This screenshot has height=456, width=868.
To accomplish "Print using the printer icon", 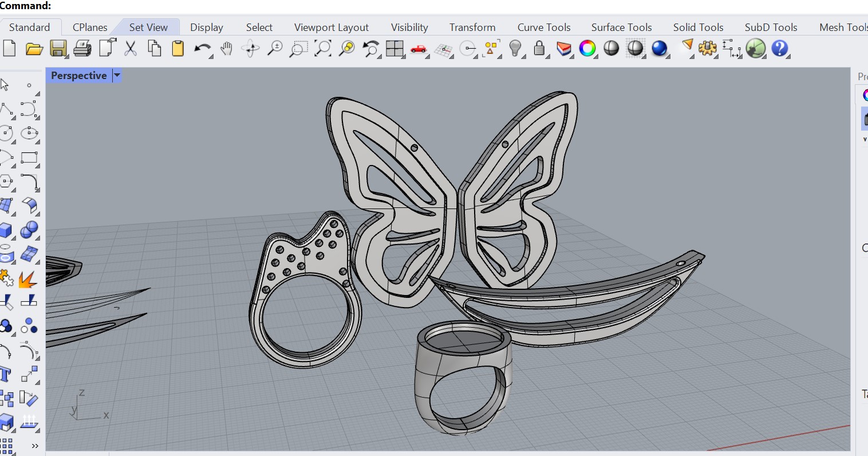I will (x=82, y=49).
